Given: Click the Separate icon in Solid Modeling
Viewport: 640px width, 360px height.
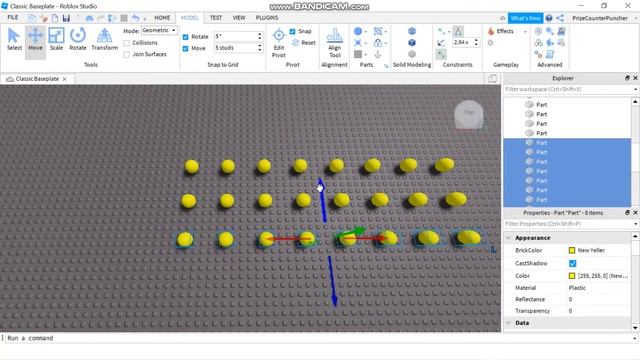Looking at the screenshot, I should click(x=412, y=54).
